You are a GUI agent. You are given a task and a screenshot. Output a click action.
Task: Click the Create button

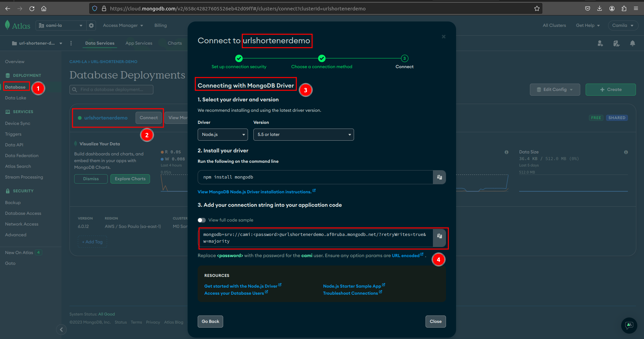coord(610,90)
